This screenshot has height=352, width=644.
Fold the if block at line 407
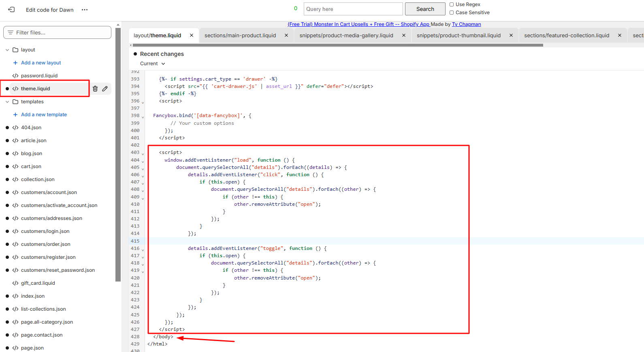[143, 183]
